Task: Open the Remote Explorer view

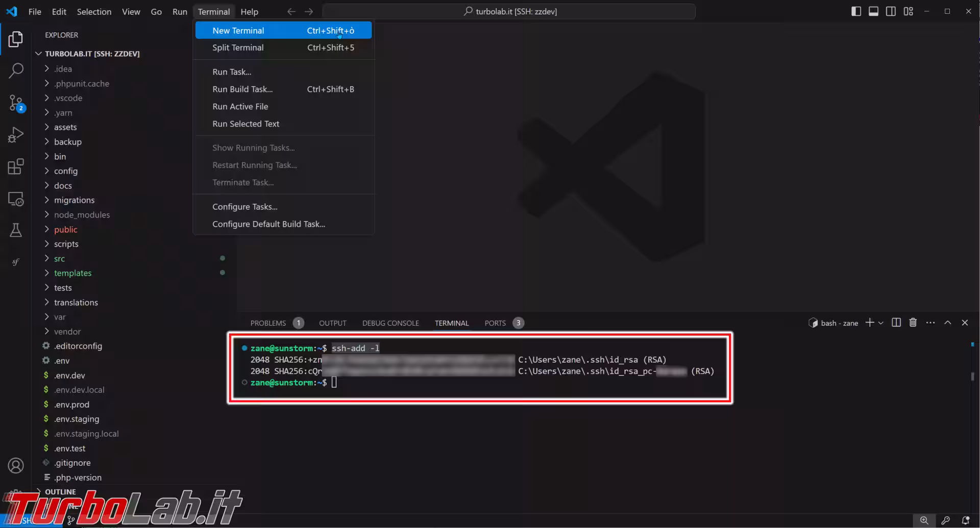Action: pyautogui.click(x=16, y=199)
